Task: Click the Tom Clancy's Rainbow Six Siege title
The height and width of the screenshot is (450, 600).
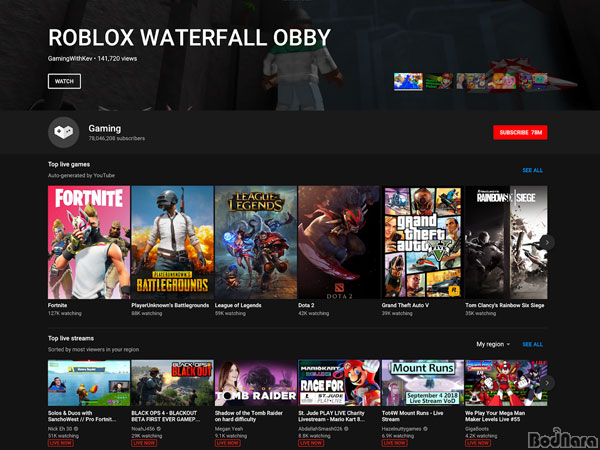Action: point(505,305)
